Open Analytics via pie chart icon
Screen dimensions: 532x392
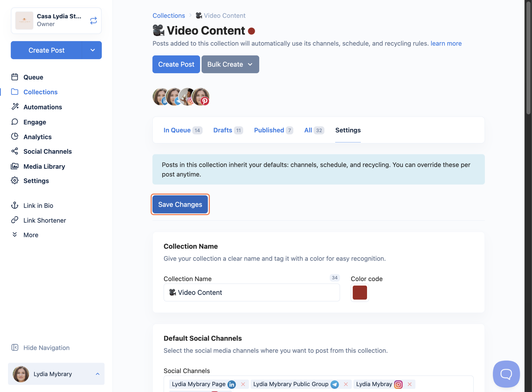point(15,136)
